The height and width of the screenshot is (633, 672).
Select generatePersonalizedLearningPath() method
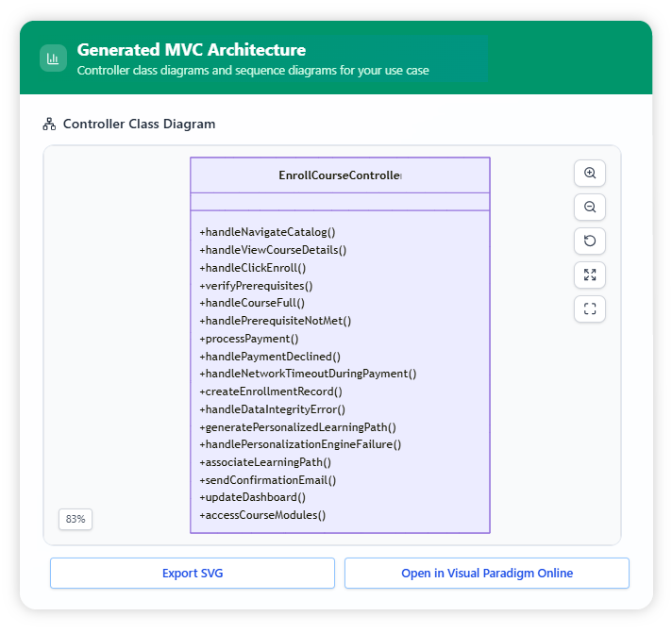pyautogui.click(x=297, y=427)
